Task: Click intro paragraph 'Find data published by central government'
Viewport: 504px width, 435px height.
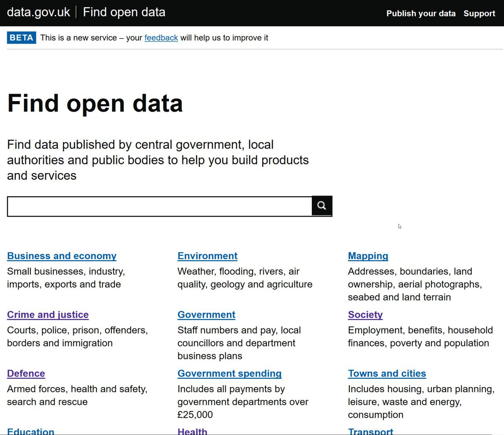Action: coord(158,160)
